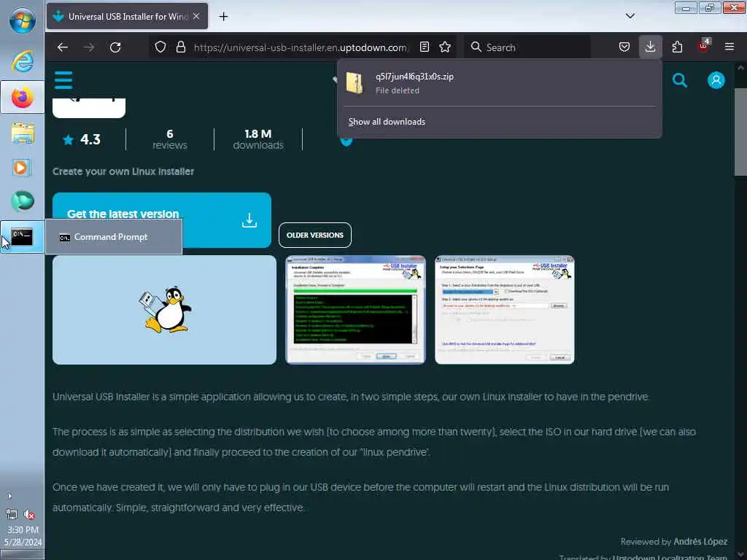Image resolution: width=747 pixels, height=560 pixels.
Task: Close the Universal USB Installer tab
Action: (x=196, y=16)
